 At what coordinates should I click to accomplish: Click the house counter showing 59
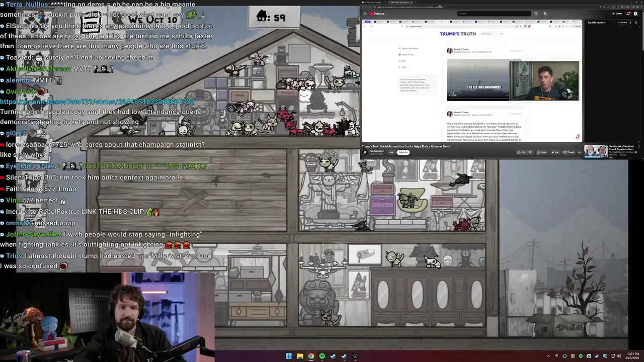coord(271,17)
